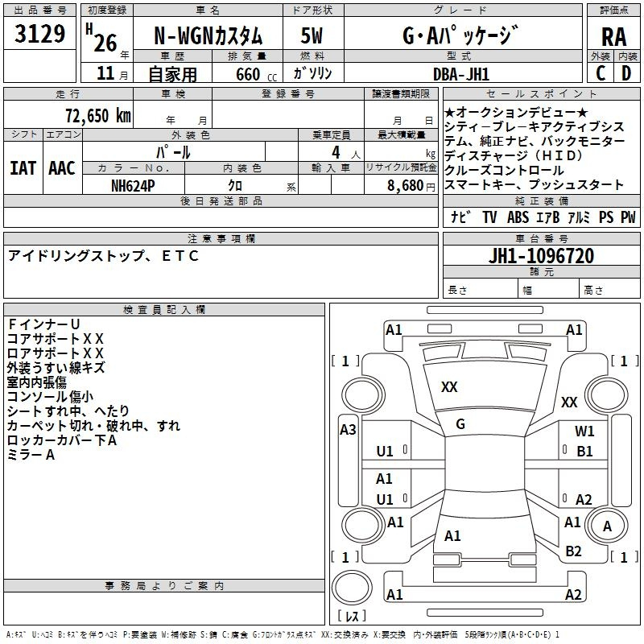The height and width of the screenshot is (644, 644).
Task: Toggle the ナビ equipment item
Action: click(x=460, y=217)
